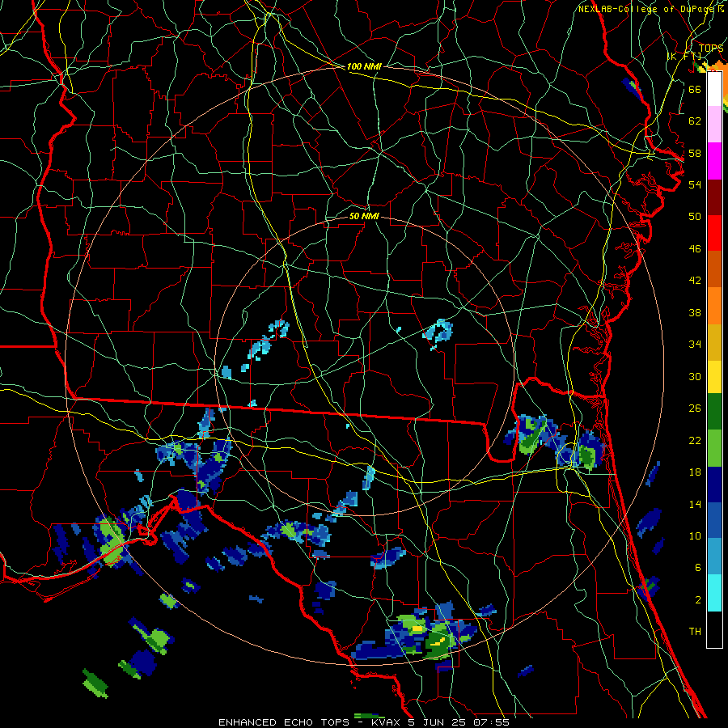Select the light pink legend color band
This screenshot has width=728, height=728.
(714, 125)
